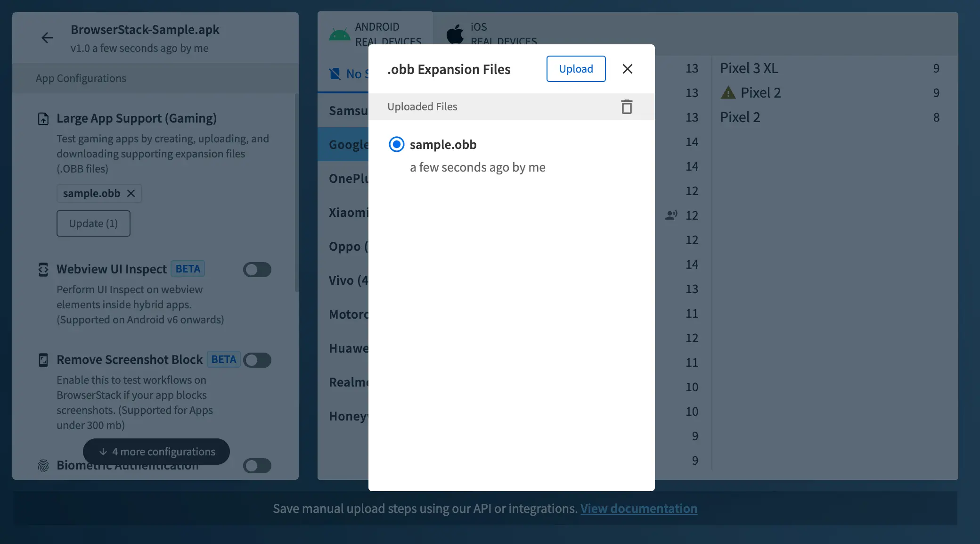
Task: Click the Biometric Authentication fingerprint icon
Action: tap(43, 466)
